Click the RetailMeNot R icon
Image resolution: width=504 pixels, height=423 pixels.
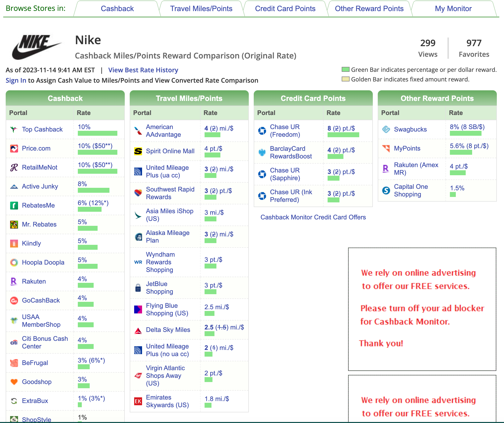coord(14,167)
